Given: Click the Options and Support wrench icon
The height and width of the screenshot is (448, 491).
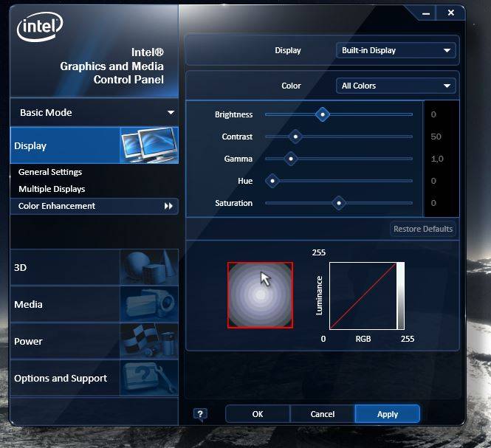Looking at the screenshot, I should pyautogui.click(x=149, y=378).
